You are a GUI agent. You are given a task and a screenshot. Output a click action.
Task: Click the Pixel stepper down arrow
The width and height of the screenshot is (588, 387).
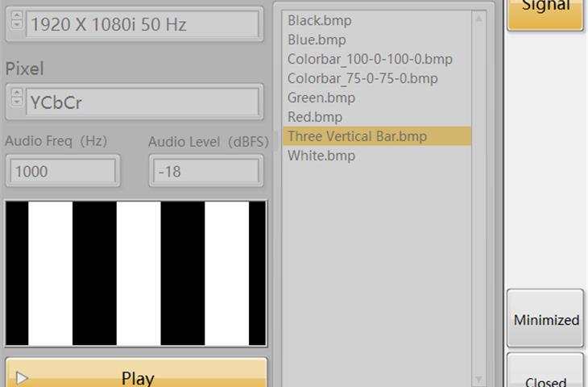point(16,102)
